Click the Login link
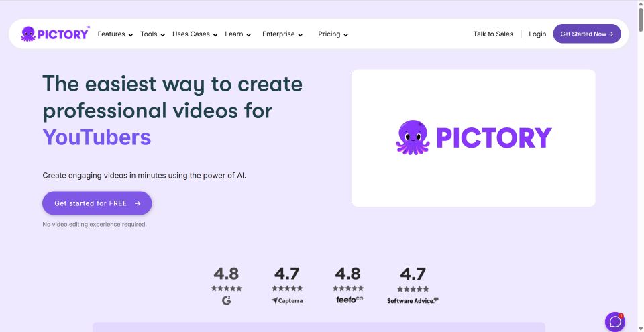The image size is (644, 332). click(x=537, y=34)
